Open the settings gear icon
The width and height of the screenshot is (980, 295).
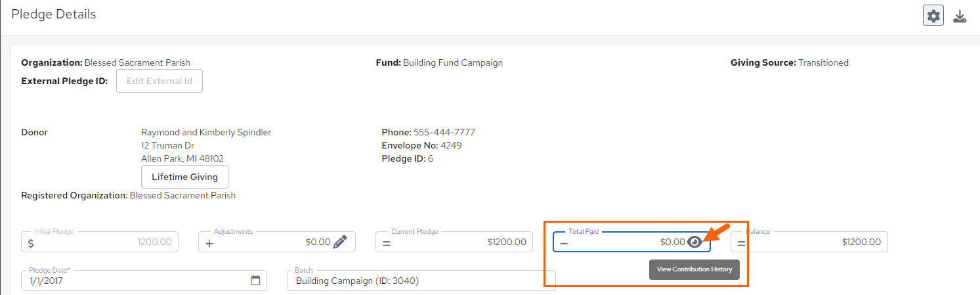933,16
